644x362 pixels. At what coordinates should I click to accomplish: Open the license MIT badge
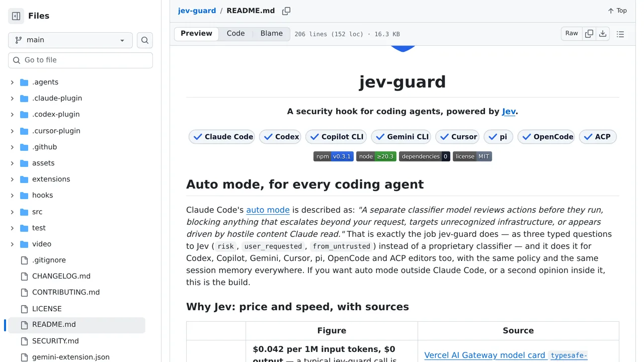[x=472, y=156]
